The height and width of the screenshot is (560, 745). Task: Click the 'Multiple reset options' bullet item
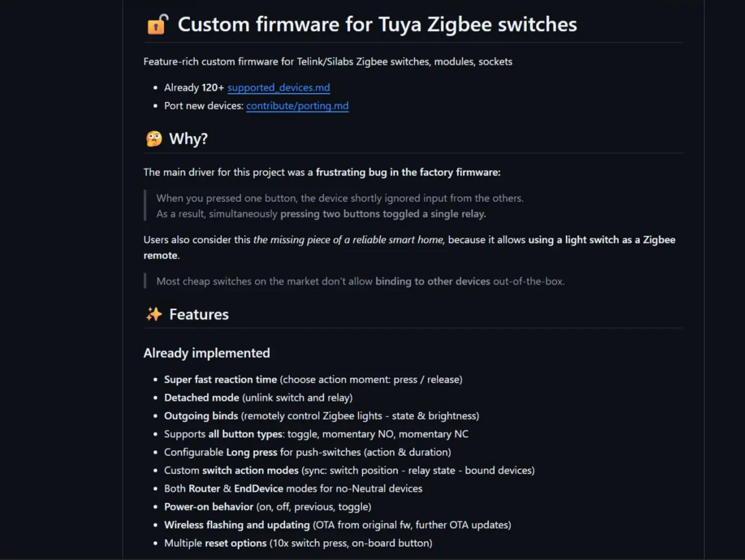[x=298, y=543]
